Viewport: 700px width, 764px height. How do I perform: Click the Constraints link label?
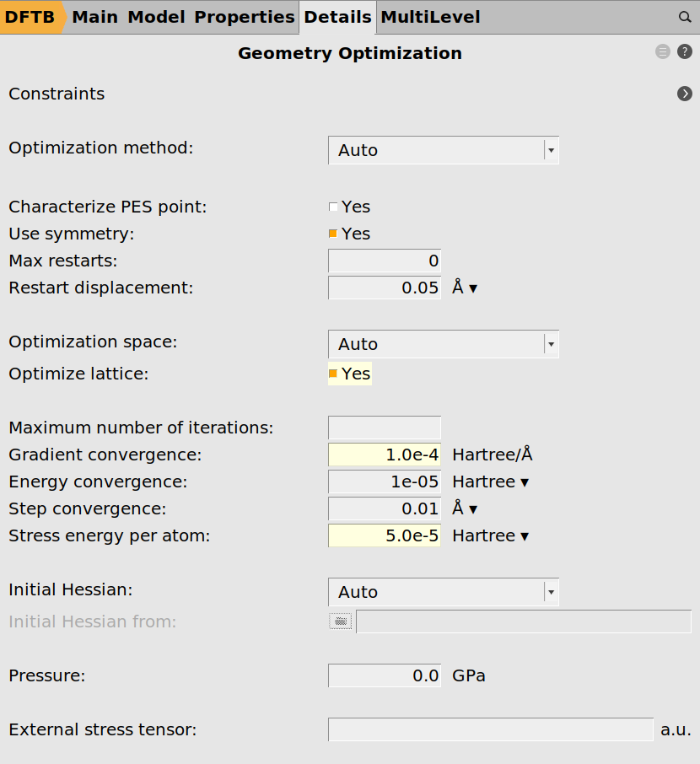point(57,94)
